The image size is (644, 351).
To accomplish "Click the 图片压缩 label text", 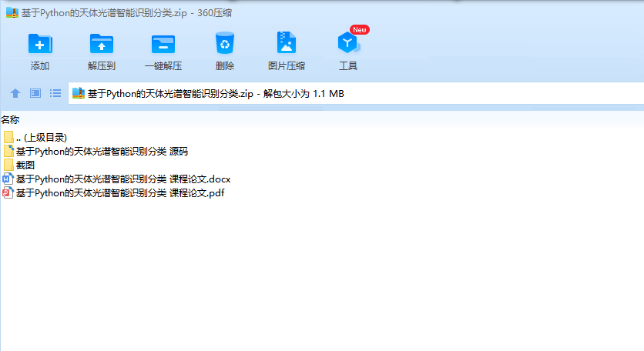I will click(287, 66).
